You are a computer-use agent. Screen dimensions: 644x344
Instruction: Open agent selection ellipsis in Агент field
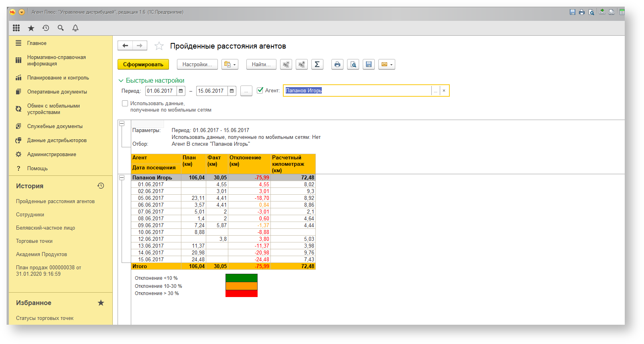pos(435,91)
